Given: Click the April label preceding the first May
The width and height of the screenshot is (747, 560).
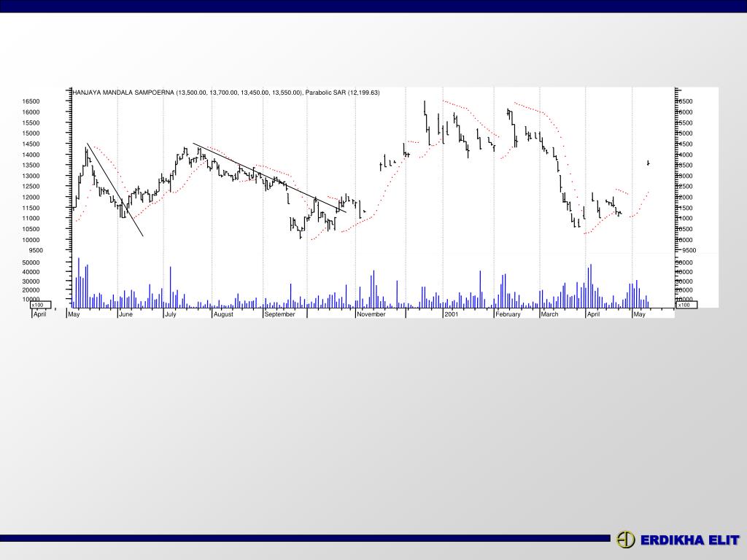Looking at the screenshot, I should click(40, 314).
